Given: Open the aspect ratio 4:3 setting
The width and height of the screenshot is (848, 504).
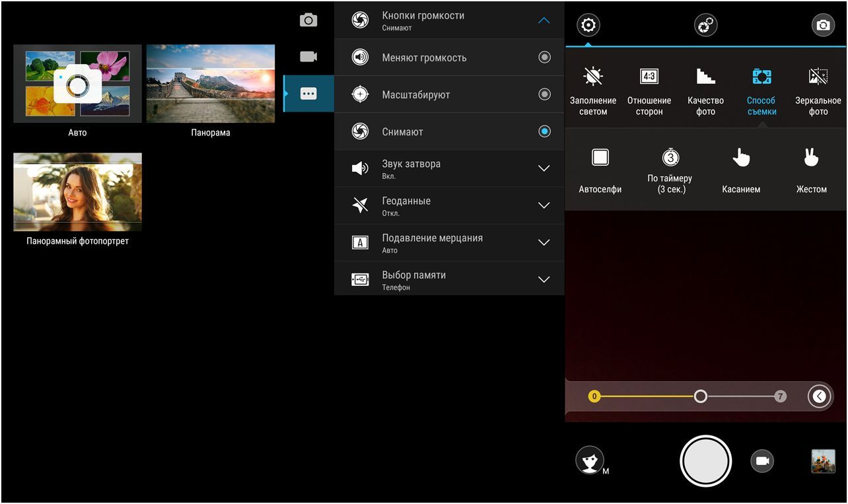Looking at the screenshot, I should coord(649,77).
